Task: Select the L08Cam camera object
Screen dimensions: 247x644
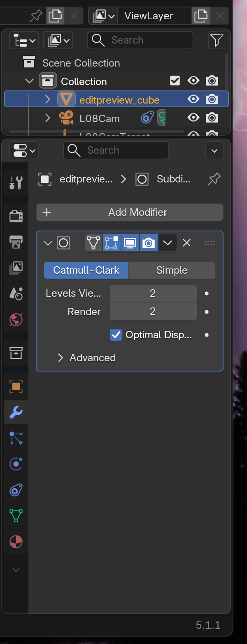Action: pyautogui.click(x=100, y=119)
